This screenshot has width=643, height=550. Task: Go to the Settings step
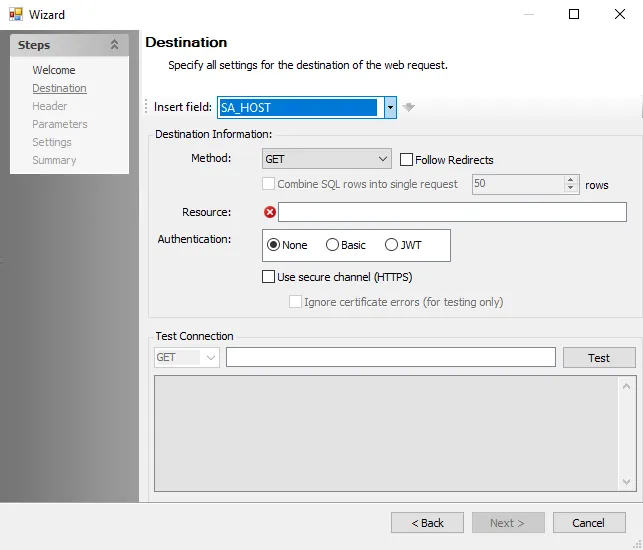(x=52, y=142)
